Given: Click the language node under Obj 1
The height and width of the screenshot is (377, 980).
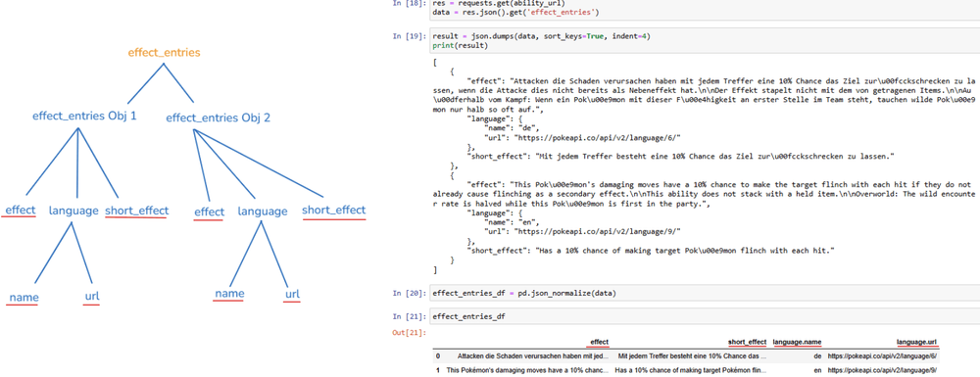Looking at the screenshot, I should click(73, 211).
